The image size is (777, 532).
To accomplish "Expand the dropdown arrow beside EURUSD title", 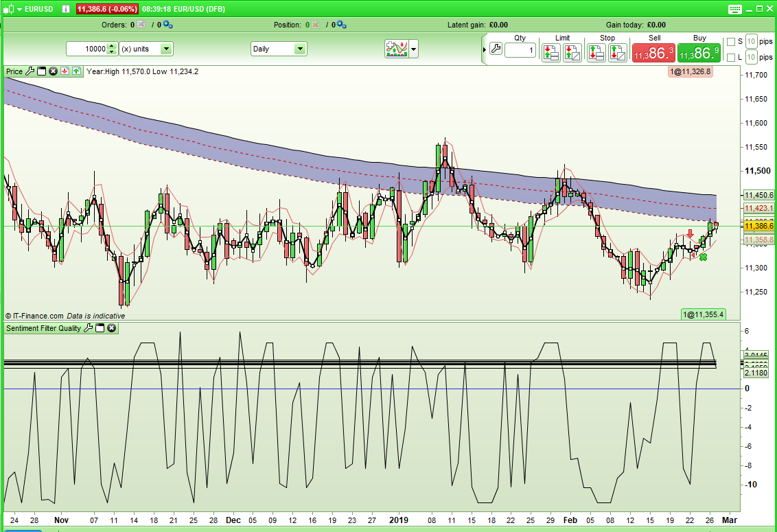I will pyautogui.click(x=19, y=10).
